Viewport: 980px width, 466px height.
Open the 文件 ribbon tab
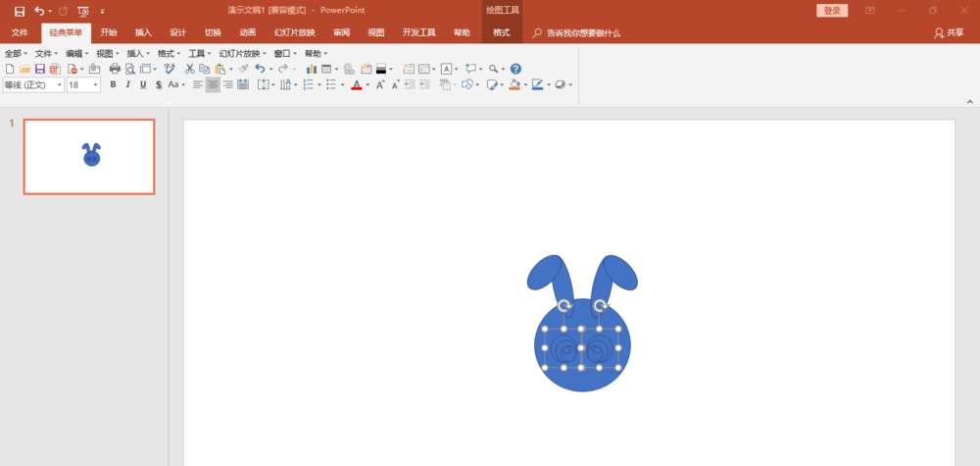coord(20,33)
